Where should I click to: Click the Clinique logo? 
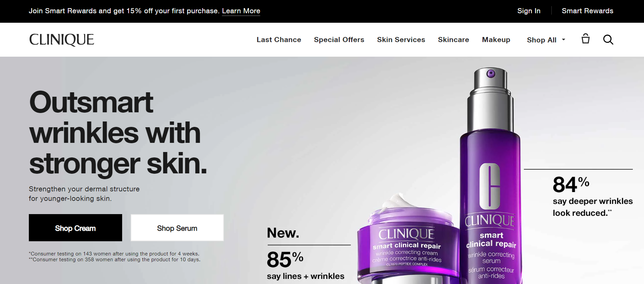[62, 40]
